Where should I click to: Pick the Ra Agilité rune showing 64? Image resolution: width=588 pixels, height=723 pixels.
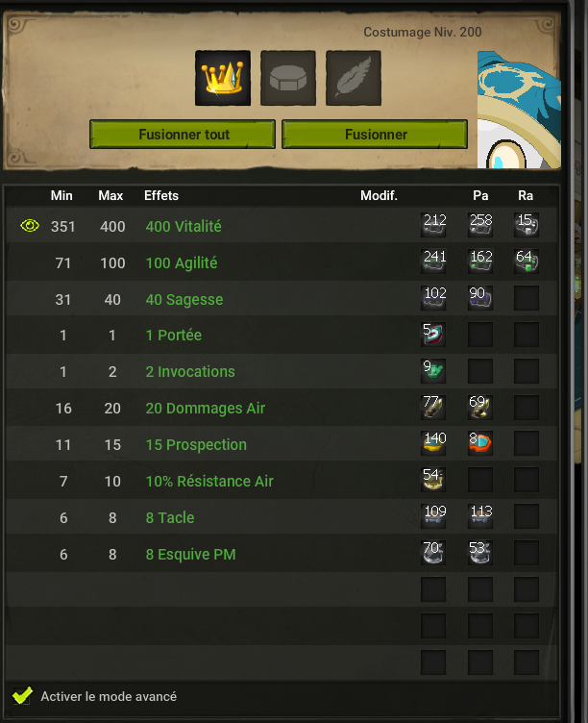tap(527, 261)
